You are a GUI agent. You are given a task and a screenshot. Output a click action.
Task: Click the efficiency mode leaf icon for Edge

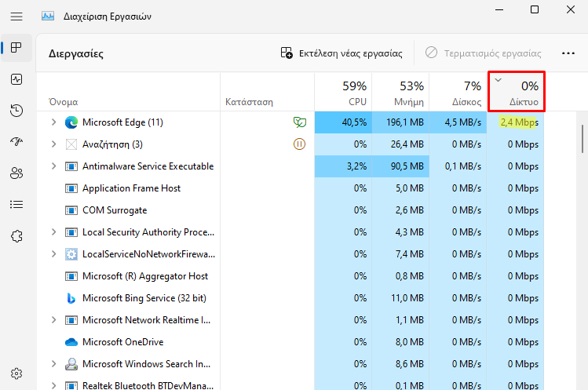tap(300, 122)
